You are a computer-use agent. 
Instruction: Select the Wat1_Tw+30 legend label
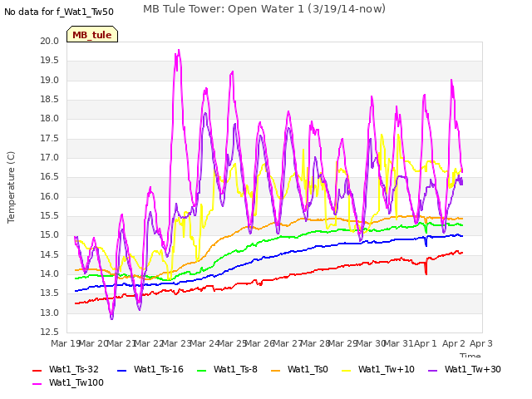click(473, 369)
